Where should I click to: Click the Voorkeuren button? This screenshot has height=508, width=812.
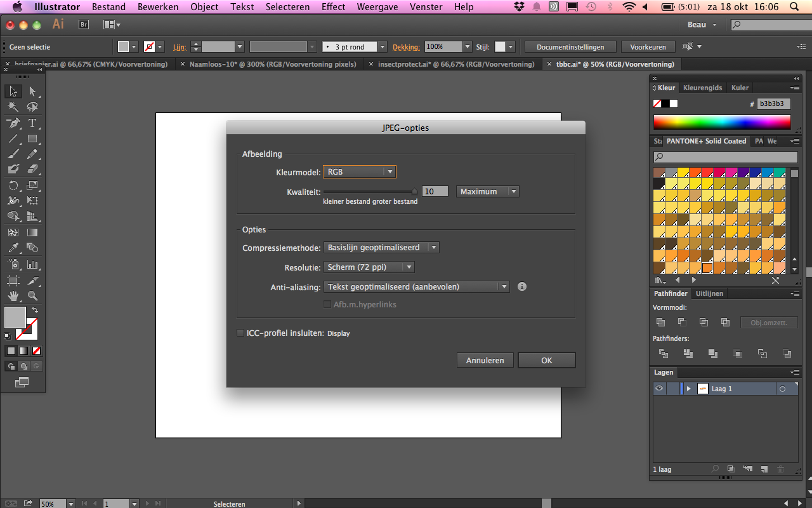[x=648, y=47]
